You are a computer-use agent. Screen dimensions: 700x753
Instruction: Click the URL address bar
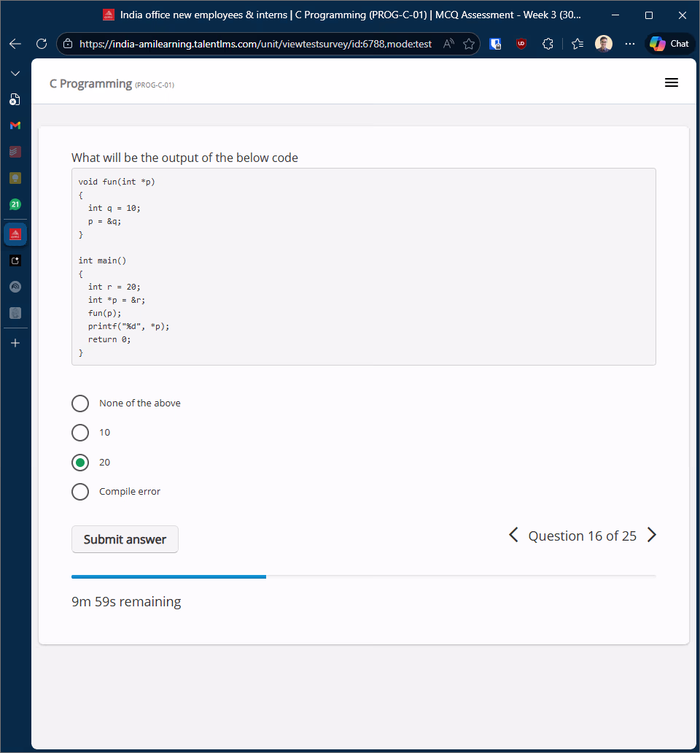pyautogui.click(x=255, y=44)
